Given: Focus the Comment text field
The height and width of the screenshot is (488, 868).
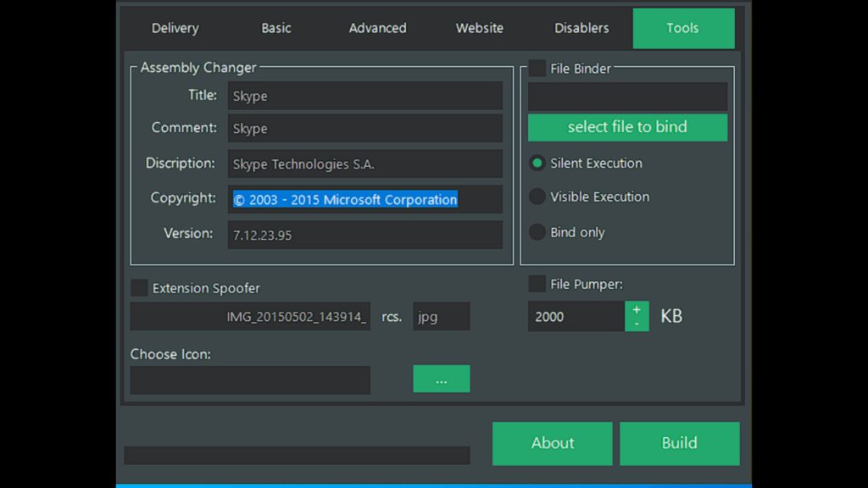Looking at the screenshot, I should tap(365, 129).
